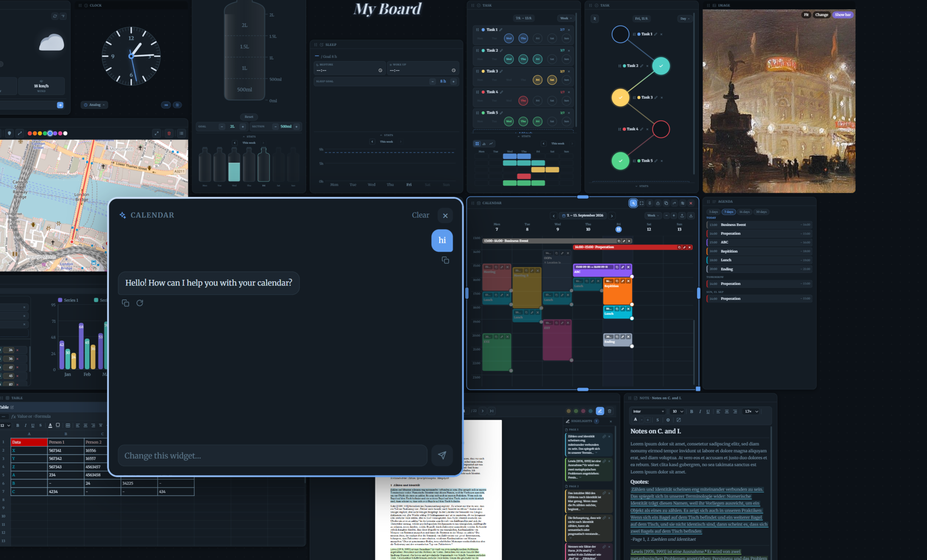This screenshot has height=560, width=927.
Task: Copy the assistant's Hello reply
Action: (x=126, y=303)
